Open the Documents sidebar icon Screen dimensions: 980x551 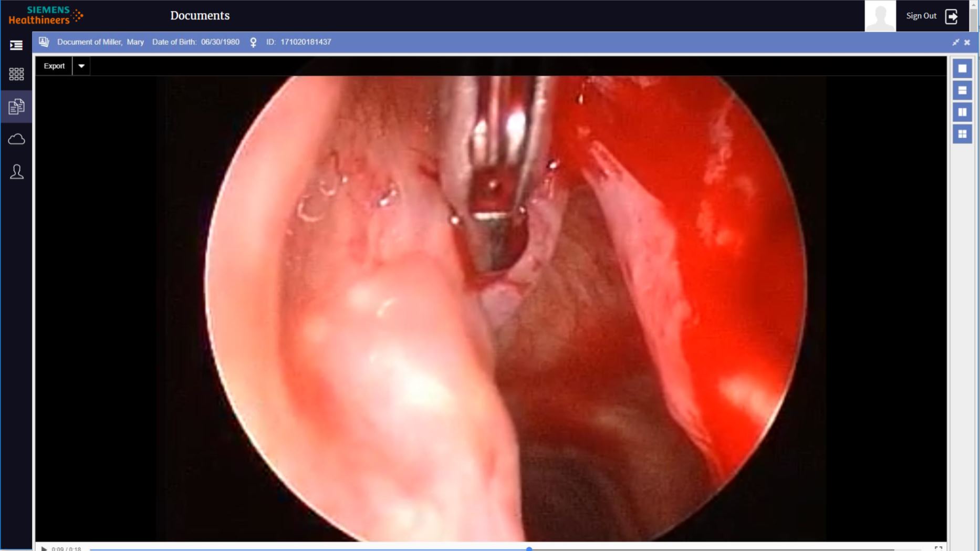coord(16,107)
